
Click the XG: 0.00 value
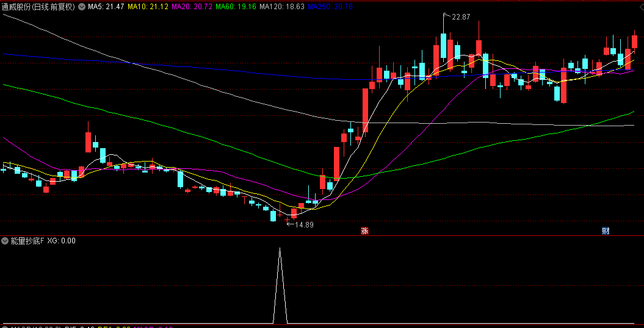tap(62, 241)
